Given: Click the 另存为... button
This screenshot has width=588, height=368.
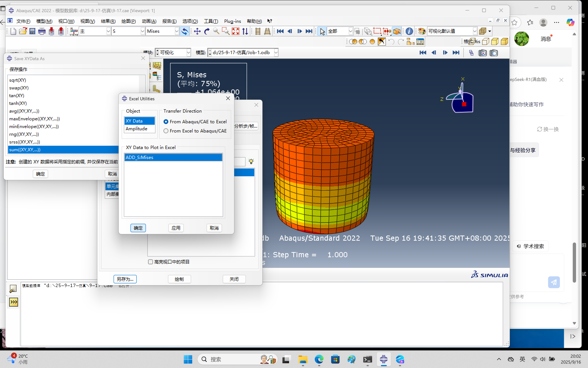Looking at the screenshot, I should coord(125,279).
